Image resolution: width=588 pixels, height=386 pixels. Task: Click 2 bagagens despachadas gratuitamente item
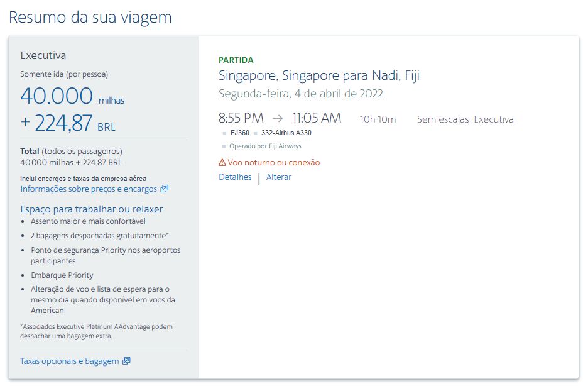(100, 236)
